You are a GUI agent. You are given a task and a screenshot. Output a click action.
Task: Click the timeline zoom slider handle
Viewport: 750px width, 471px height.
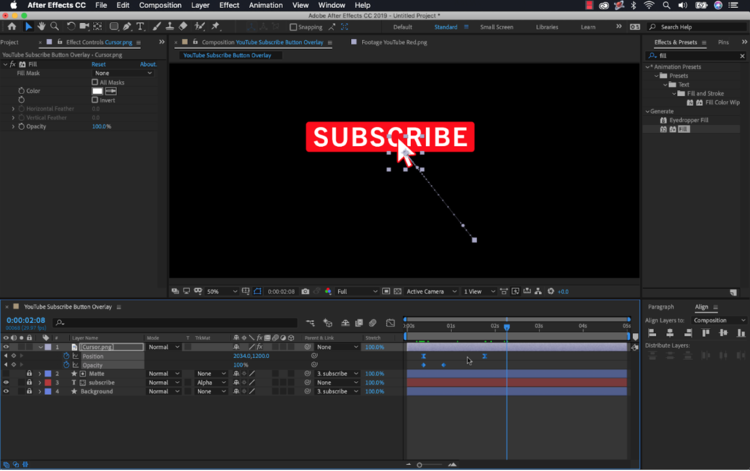[419, 465]
